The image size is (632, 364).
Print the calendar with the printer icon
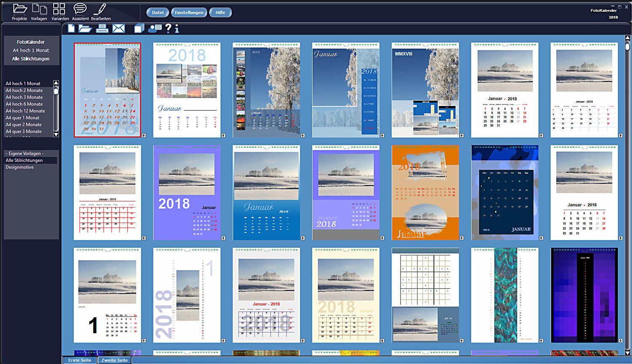pyautogui.click(x=102, y=29)
